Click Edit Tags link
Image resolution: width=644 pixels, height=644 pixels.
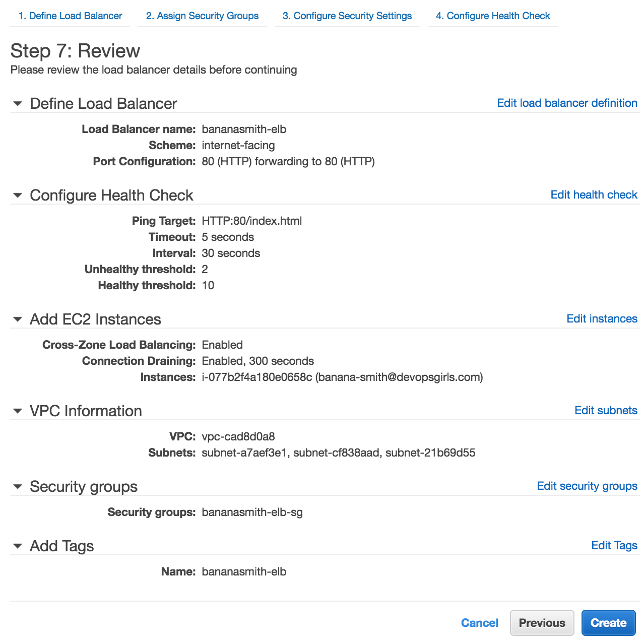[x=614, y=546]
